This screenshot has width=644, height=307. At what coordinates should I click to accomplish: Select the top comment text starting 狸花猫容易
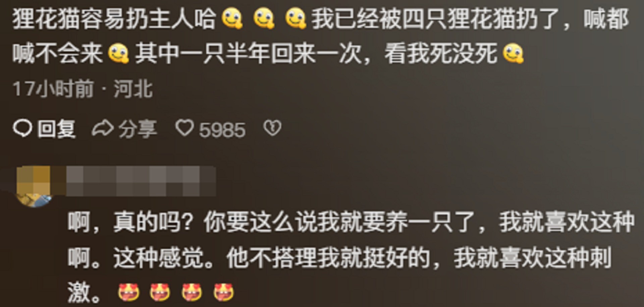click(x=321, y=36)
